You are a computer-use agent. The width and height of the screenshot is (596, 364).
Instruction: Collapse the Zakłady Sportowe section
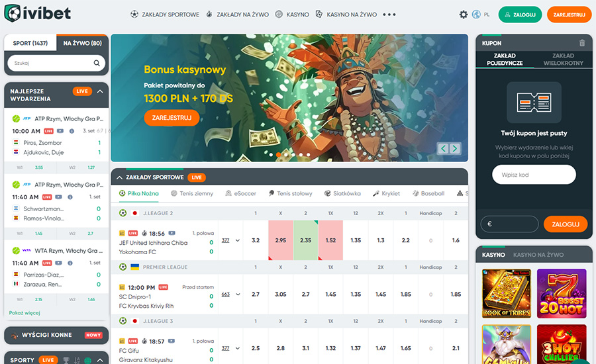(119, 177)
